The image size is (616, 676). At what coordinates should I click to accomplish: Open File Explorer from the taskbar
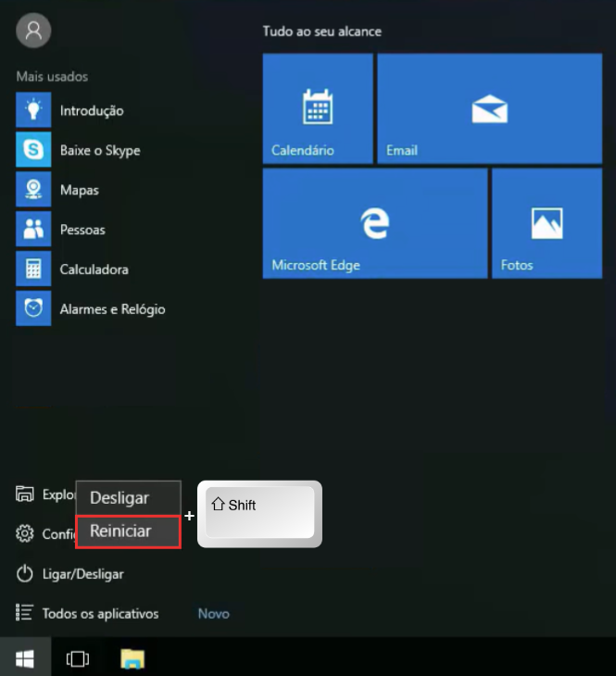click(x=133, y=658)
